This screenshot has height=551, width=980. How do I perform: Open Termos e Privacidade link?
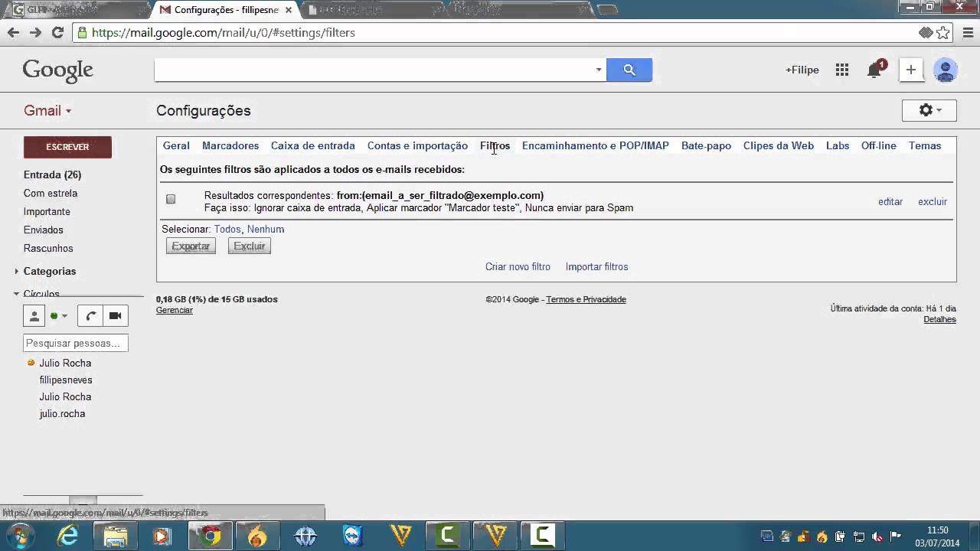pyautogui.click(x=586, y=299)
